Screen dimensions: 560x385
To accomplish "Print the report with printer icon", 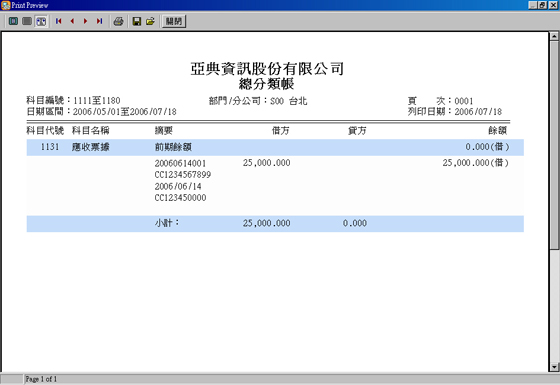I will [x=119, y=21].
